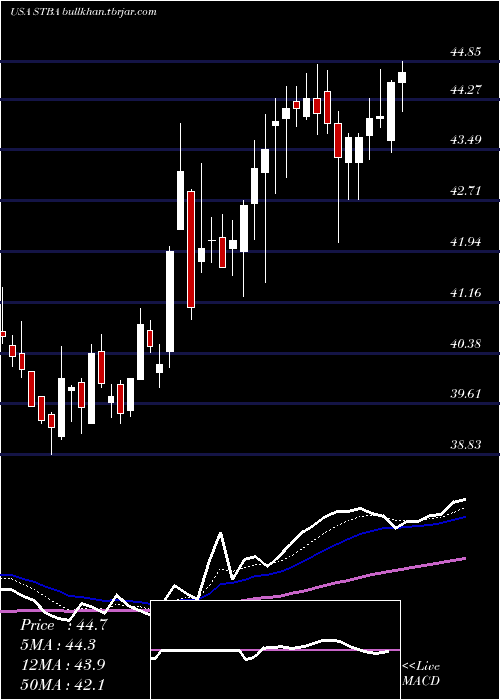
Task: Select the 44.27 price axis label
Action: click(466, 90)
